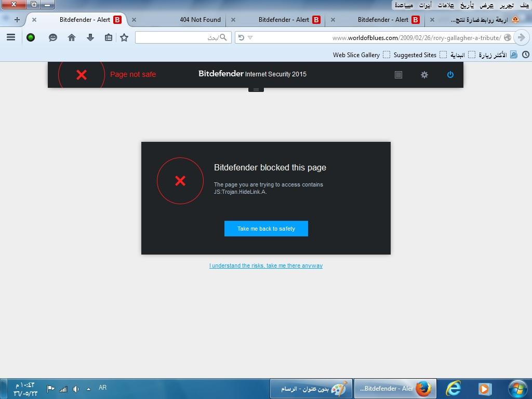Click Bitdefender Internet Security 2015 title

[252, 74]
